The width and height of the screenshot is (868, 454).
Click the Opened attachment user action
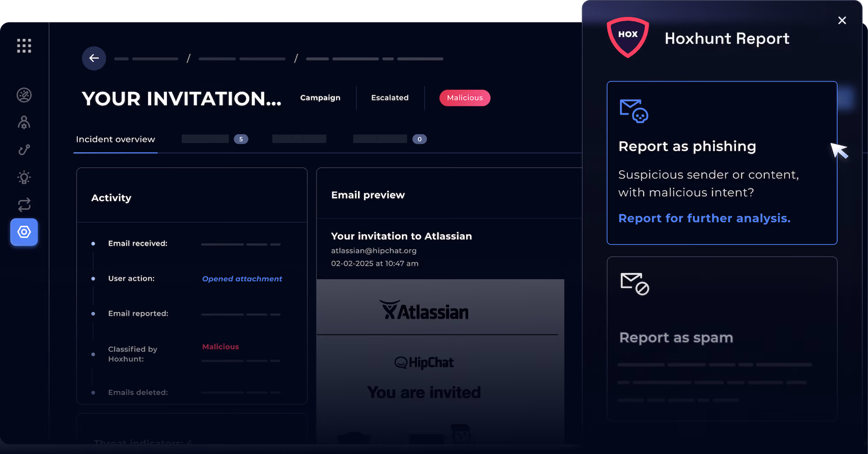click(242, 279)
